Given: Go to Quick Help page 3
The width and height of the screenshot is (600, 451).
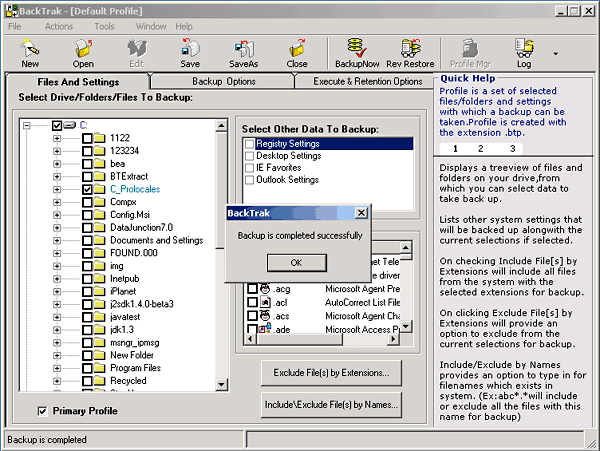Looking at the screenshot, I should pos(512,148).
